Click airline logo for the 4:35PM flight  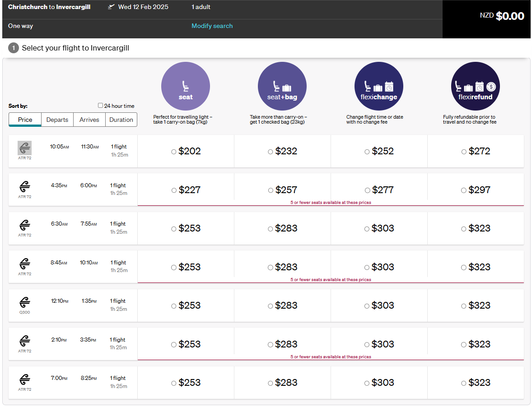(24, 186)
